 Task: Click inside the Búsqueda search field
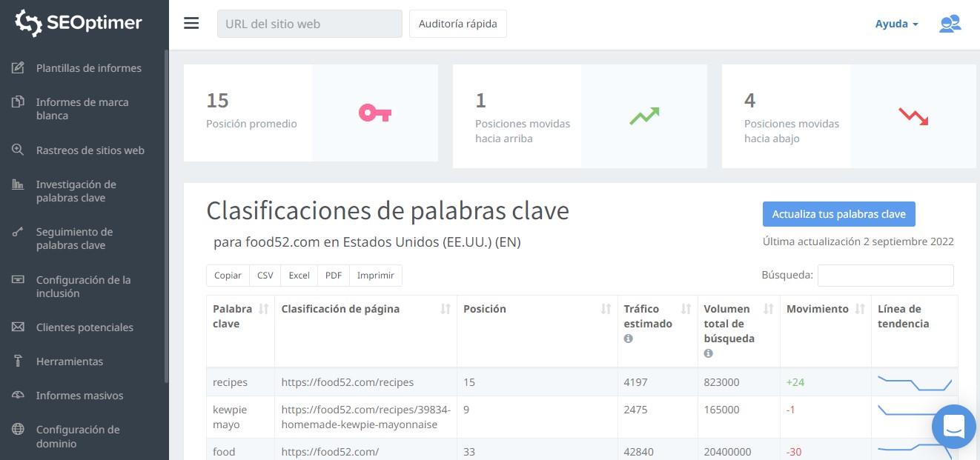pos(884,275)
